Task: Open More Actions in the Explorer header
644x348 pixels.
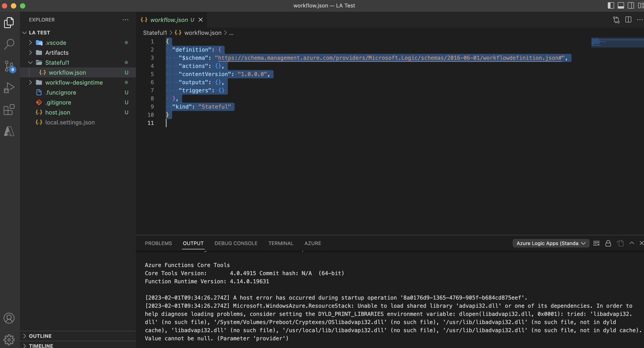Action: (125, 20)
